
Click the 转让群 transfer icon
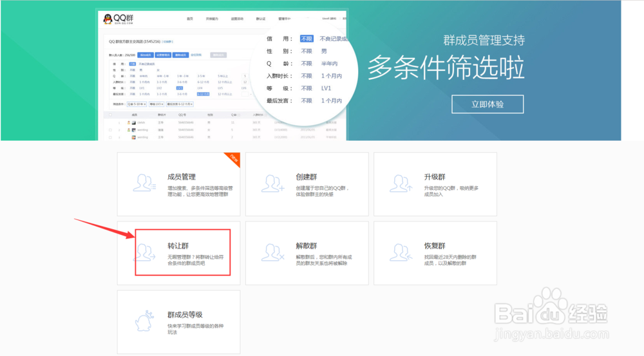click(144, 252)
